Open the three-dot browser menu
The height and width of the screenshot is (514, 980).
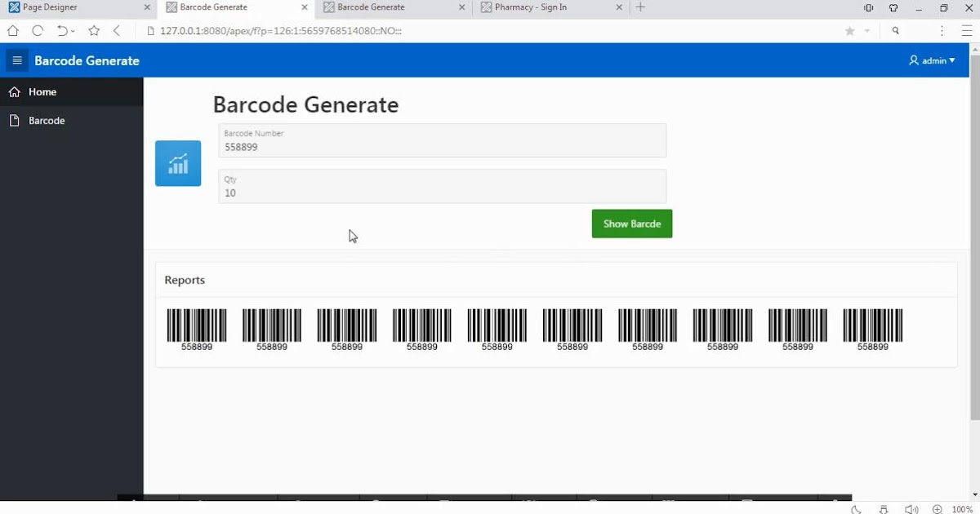(942, 30)
